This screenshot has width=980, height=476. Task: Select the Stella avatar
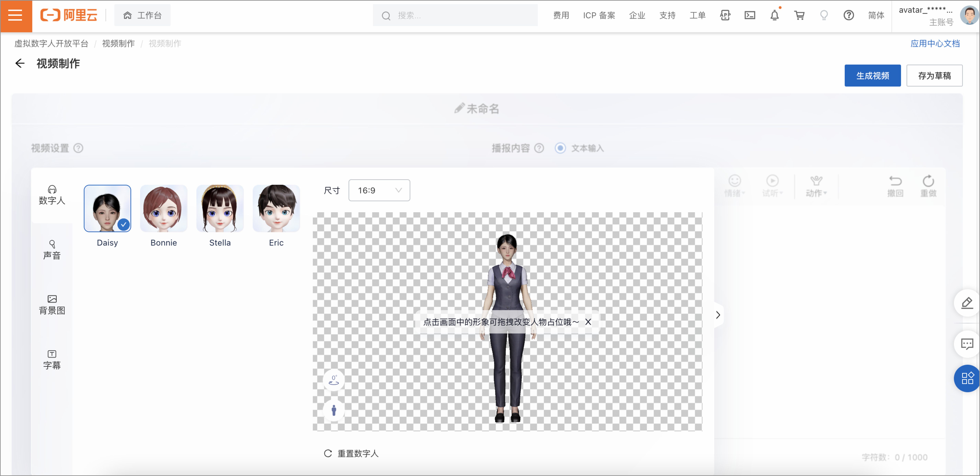220,208
